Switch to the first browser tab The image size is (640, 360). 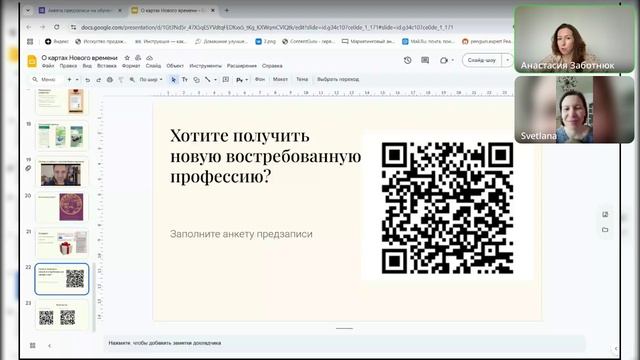click(81, 11)
